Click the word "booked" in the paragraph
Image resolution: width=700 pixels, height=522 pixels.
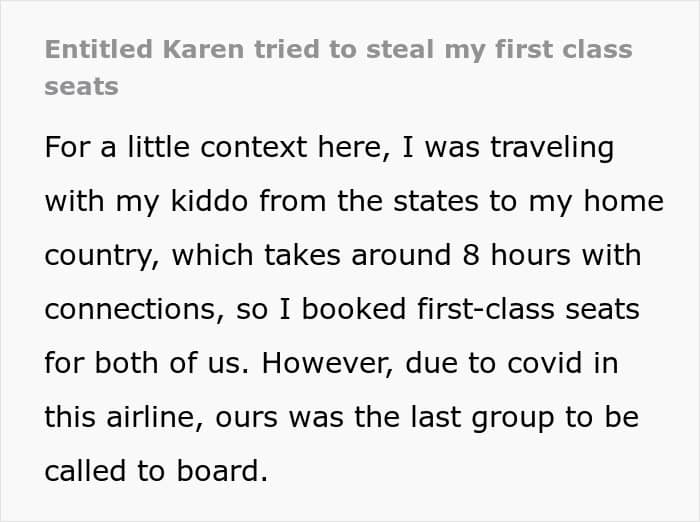353,309
